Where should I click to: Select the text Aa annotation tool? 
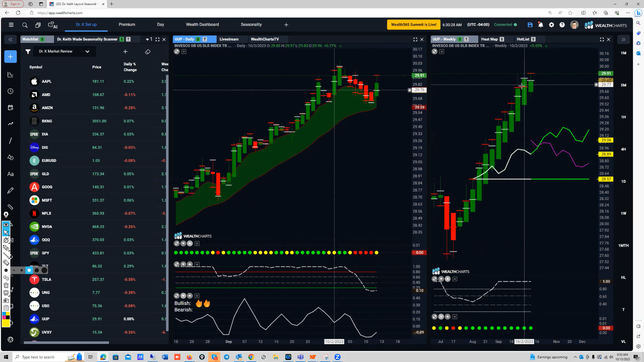point(10,174)
